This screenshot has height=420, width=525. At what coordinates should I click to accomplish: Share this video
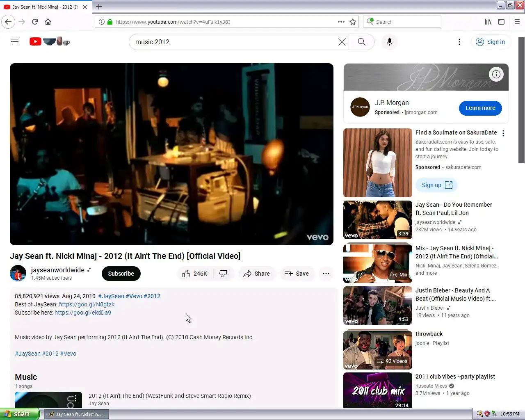point(257,274)
